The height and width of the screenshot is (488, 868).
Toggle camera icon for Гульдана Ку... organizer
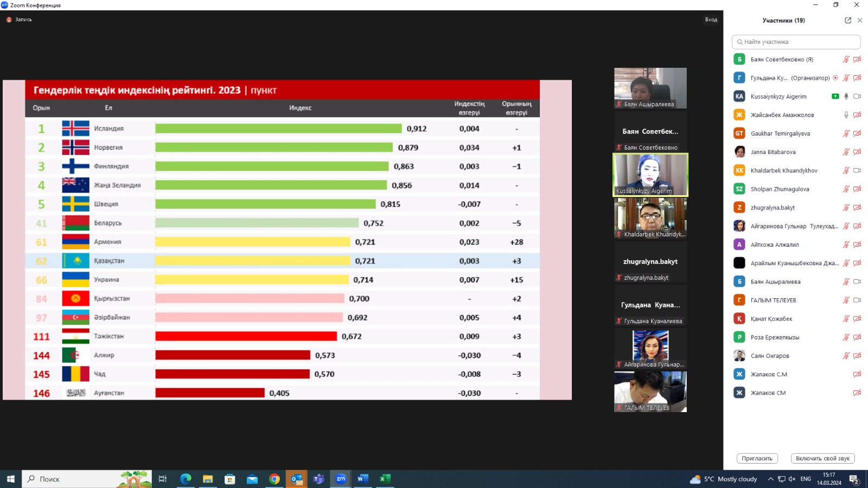(x=857, y=78)
